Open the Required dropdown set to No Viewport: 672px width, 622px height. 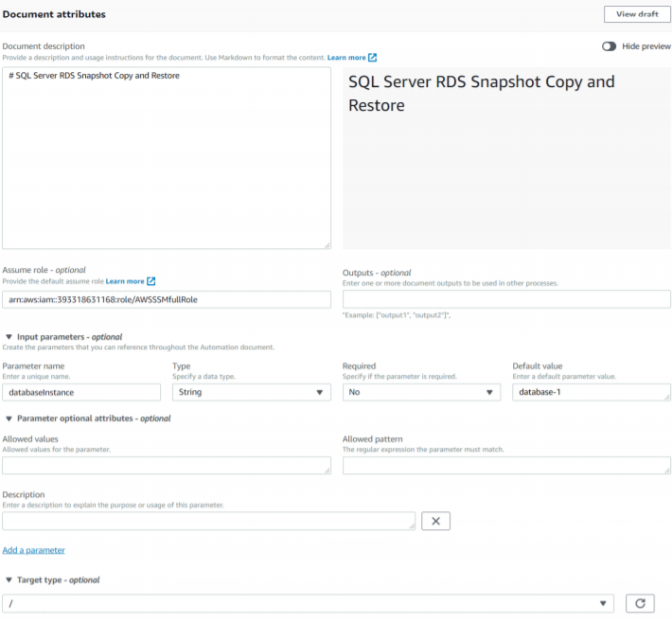coord(421,392)
